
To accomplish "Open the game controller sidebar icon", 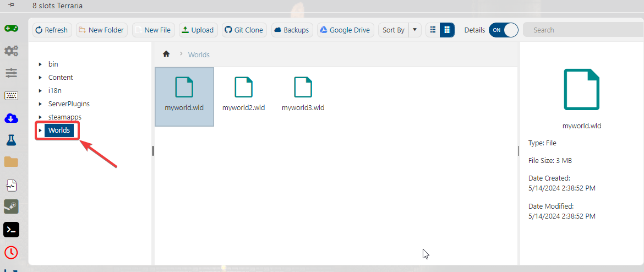I will (x=11, y=28).
